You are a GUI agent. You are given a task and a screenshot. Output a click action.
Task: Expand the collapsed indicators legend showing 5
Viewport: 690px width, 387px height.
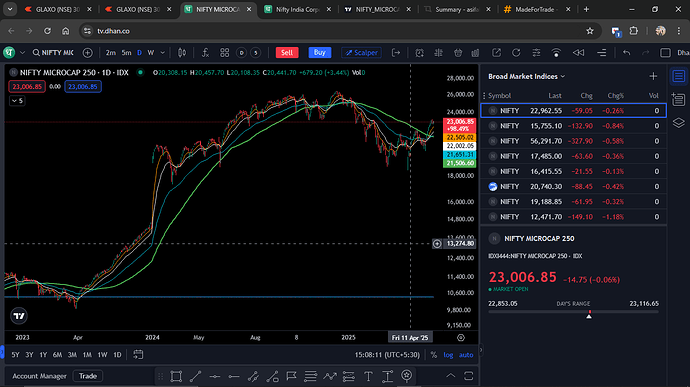coord(17,101)
